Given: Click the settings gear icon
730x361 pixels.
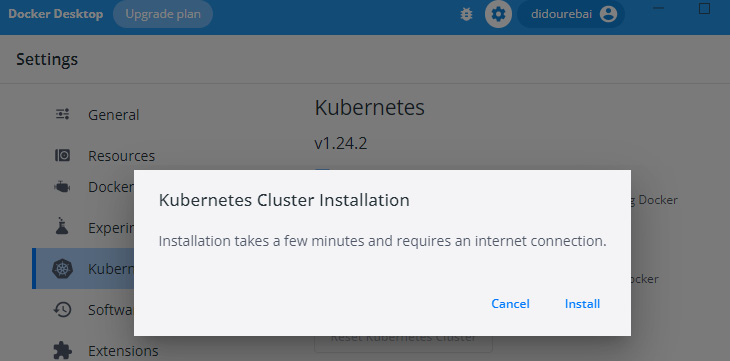Looking at the screenshot, I should point(498,14).
